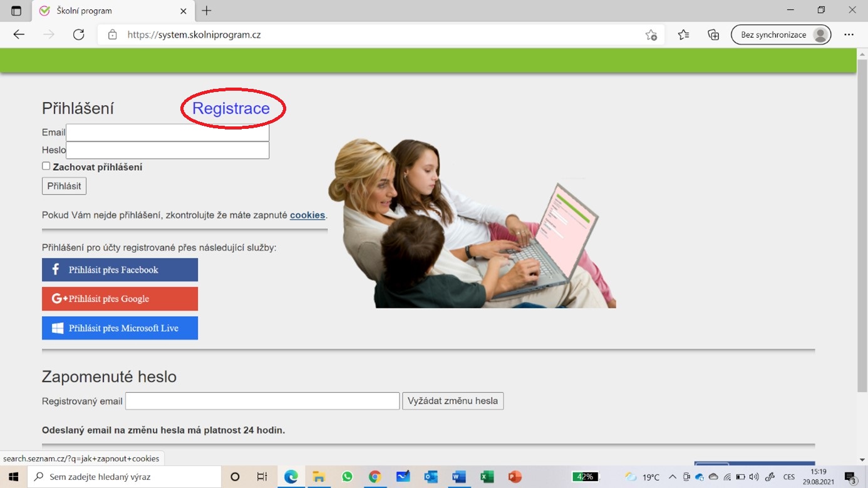The image size is (868, 488).
Task: Open the 19°C weather widget
Action: (x=643, y=477)
